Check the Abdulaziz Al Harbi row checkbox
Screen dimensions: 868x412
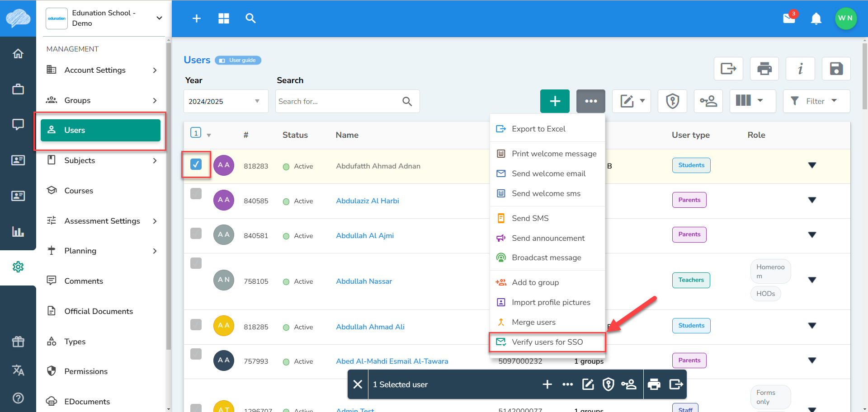coord(196,194)
